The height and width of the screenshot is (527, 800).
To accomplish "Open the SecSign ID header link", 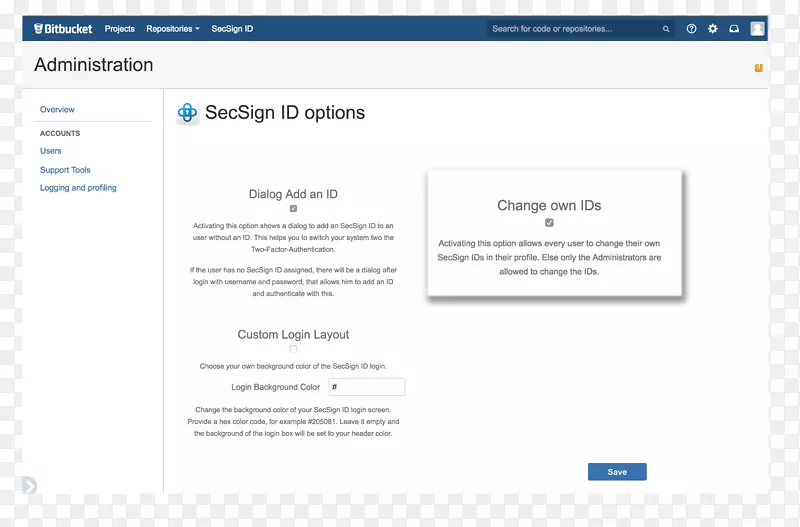I will coord(232,29).
